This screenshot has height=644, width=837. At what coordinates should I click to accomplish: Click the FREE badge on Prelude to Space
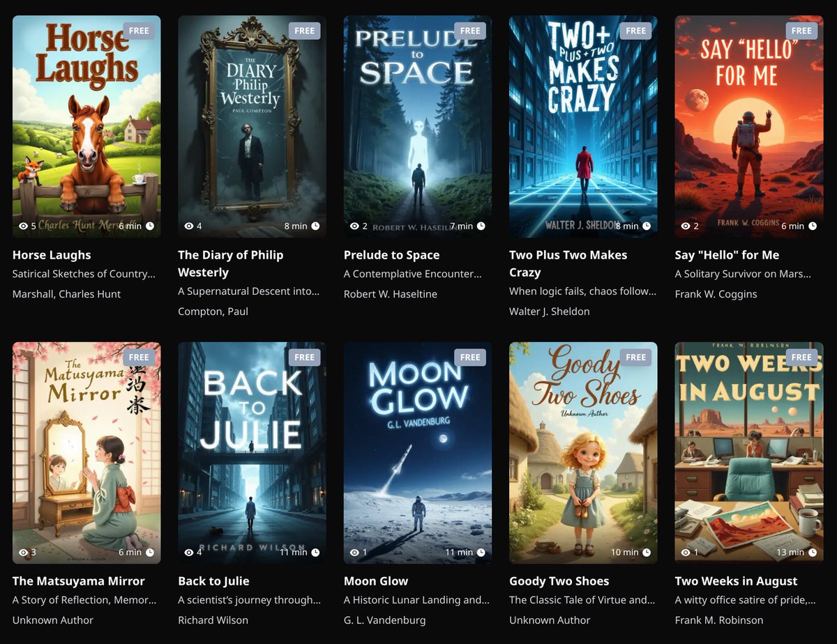[470, 31]
